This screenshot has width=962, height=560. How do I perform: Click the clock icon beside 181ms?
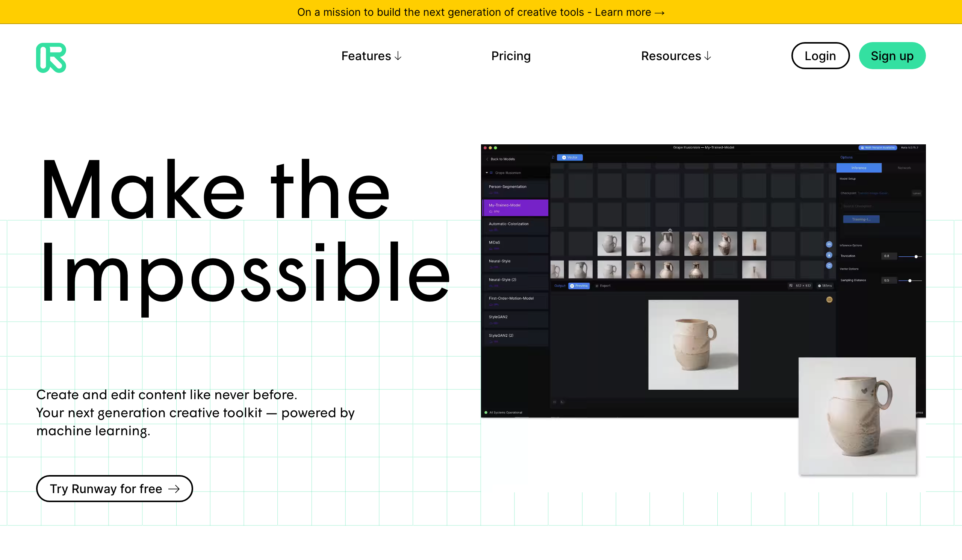point(819,286)
